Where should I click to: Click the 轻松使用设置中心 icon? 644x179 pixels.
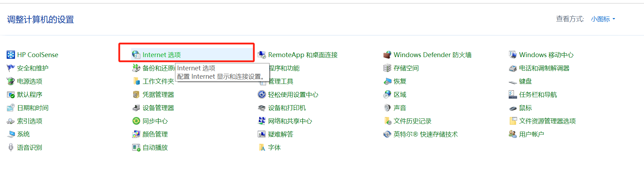[262, 94]
